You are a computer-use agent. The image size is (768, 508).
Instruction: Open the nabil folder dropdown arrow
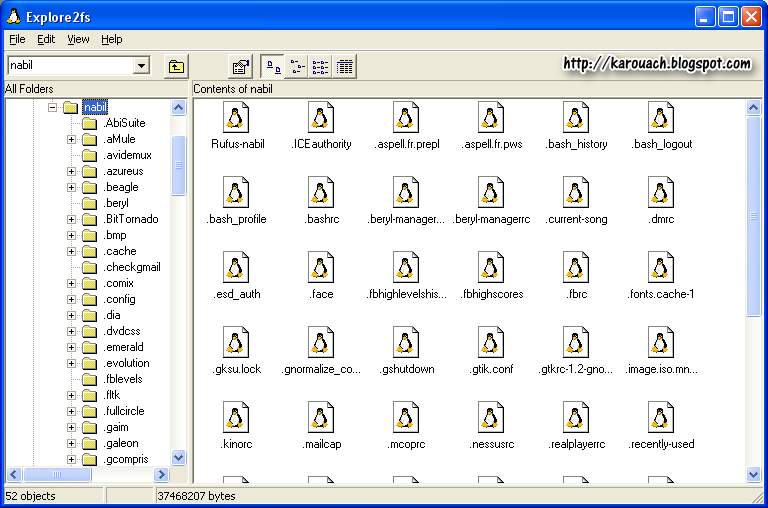[141, 65]
